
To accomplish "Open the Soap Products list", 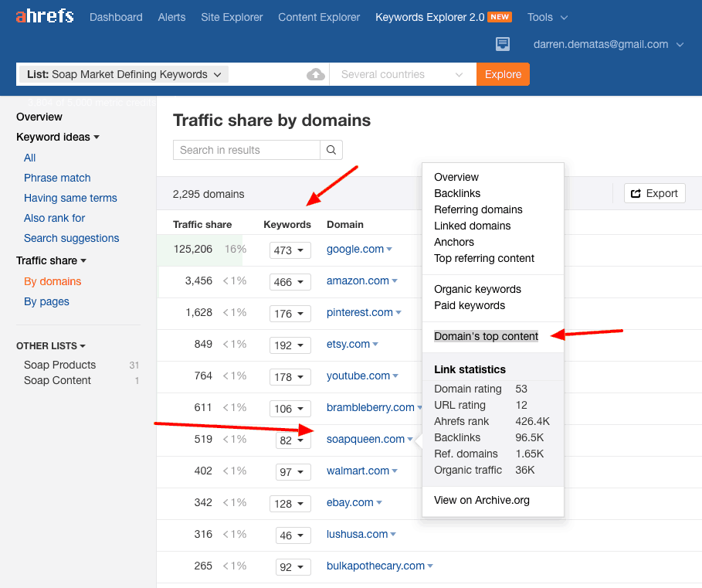I will click(59, 364).
